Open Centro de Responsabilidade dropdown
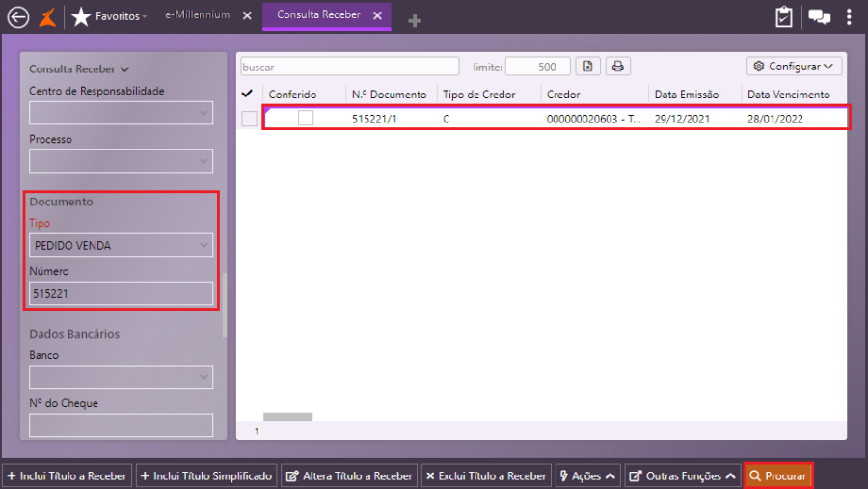This screenshot has width=868, height=489. (122, 113)
